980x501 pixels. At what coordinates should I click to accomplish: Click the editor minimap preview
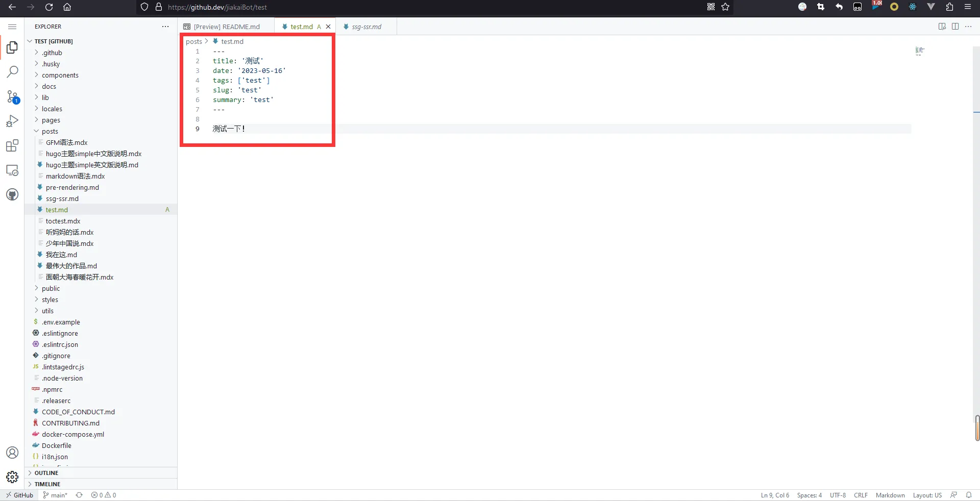point(920,51)
